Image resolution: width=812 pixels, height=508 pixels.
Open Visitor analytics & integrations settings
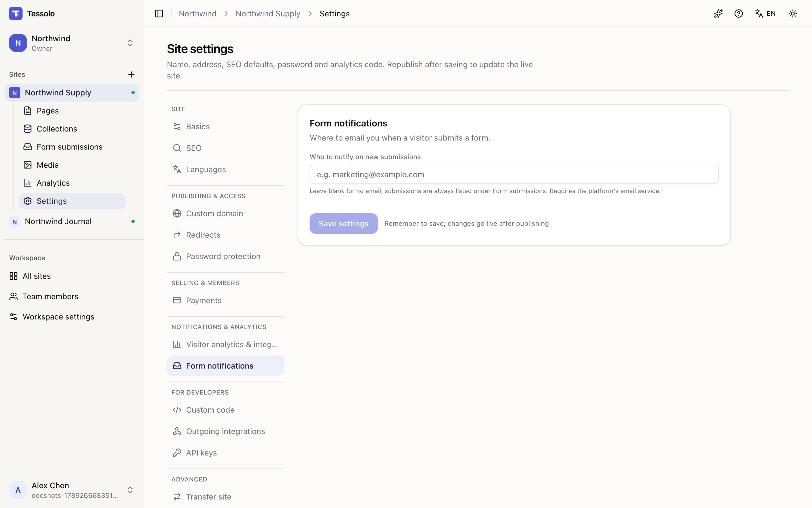226,345
